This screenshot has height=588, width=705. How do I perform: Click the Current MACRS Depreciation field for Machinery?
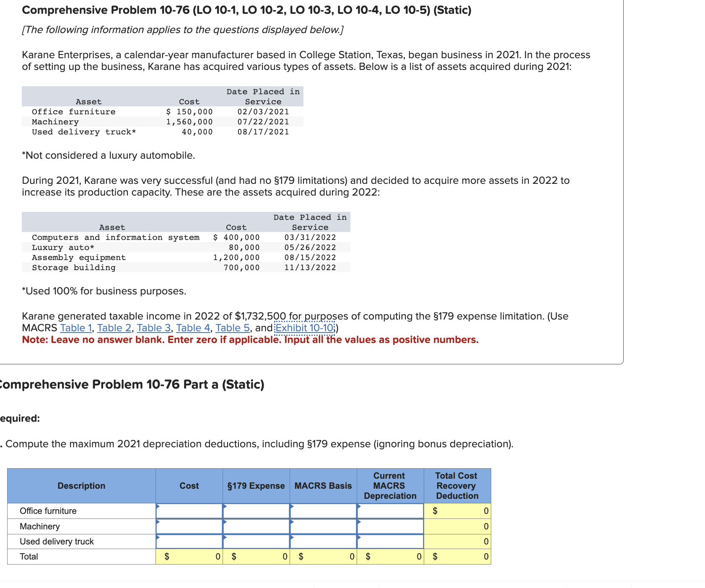[x=390, y=526]
